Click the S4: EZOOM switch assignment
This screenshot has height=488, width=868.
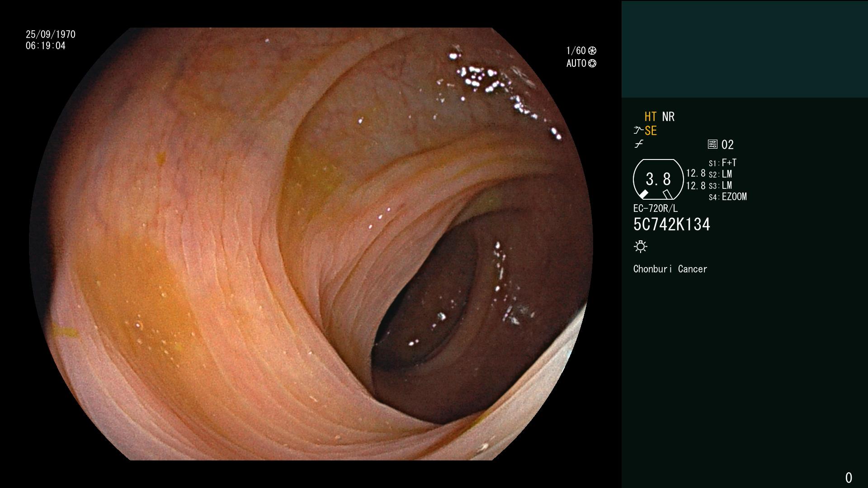click(727, 197)
